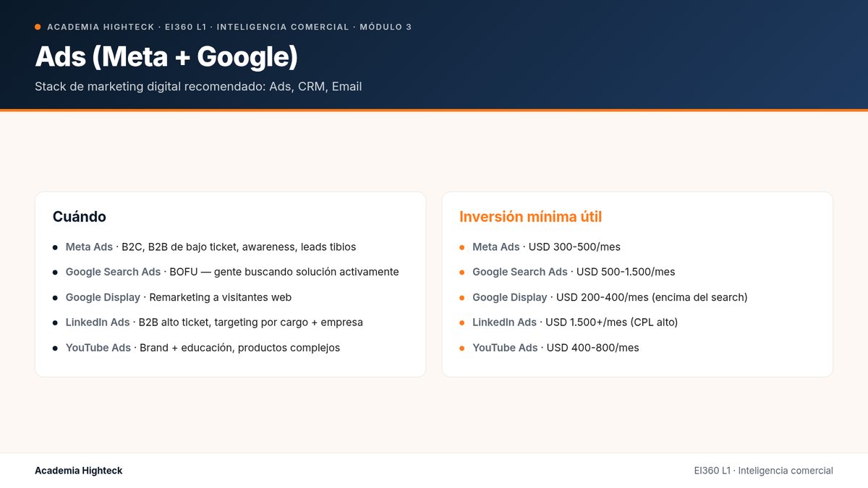Select 'Google Display · Remarketing a visitantes web'
This screenshot has height=488, width=868.
click(179, 298)
